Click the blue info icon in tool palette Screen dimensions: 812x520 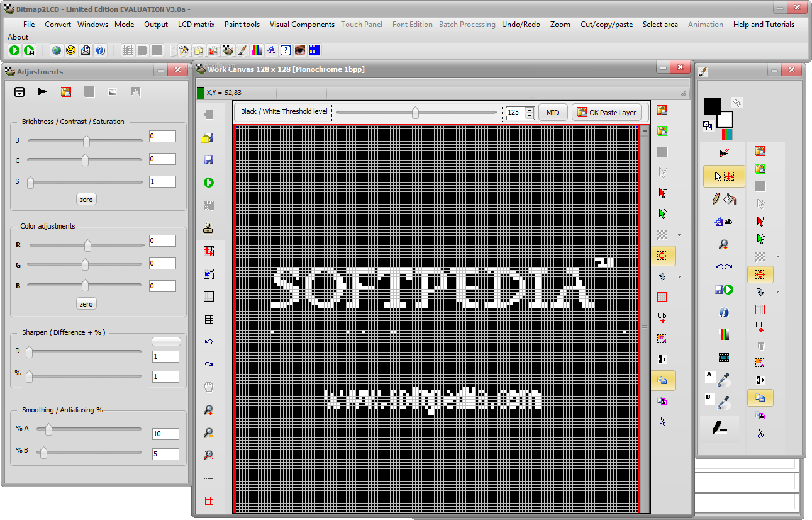click(724, 312)
